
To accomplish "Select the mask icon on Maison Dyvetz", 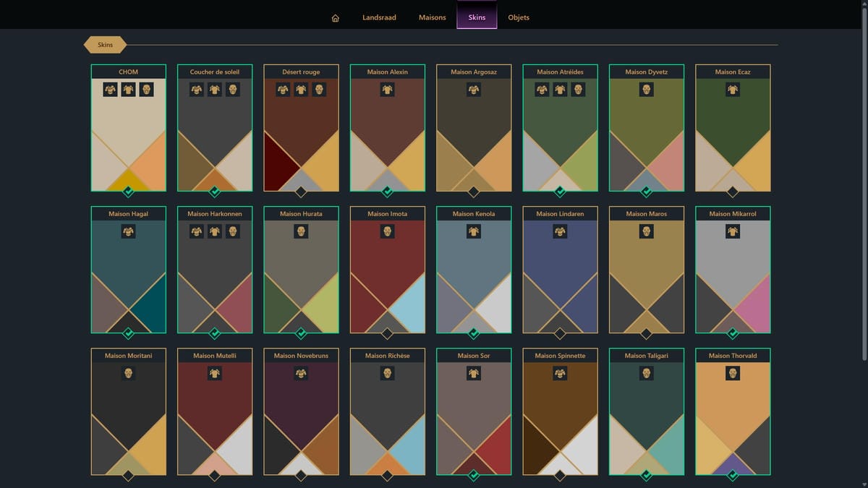I will pyautogui.click(x=647, y=90).
